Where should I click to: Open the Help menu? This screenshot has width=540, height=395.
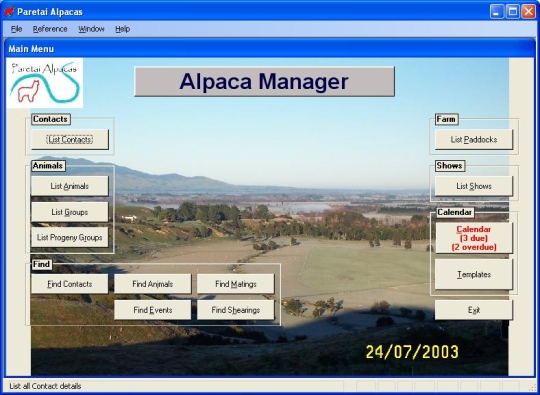122,29
